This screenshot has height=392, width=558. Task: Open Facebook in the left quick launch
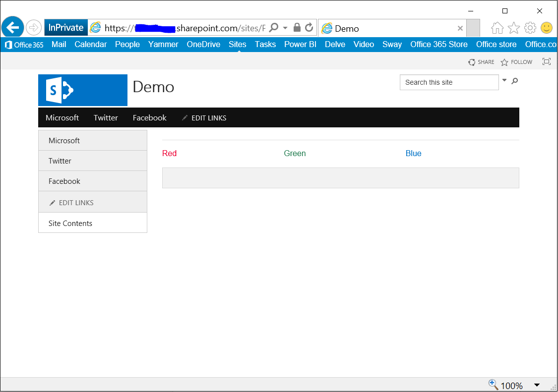(93, 181)
